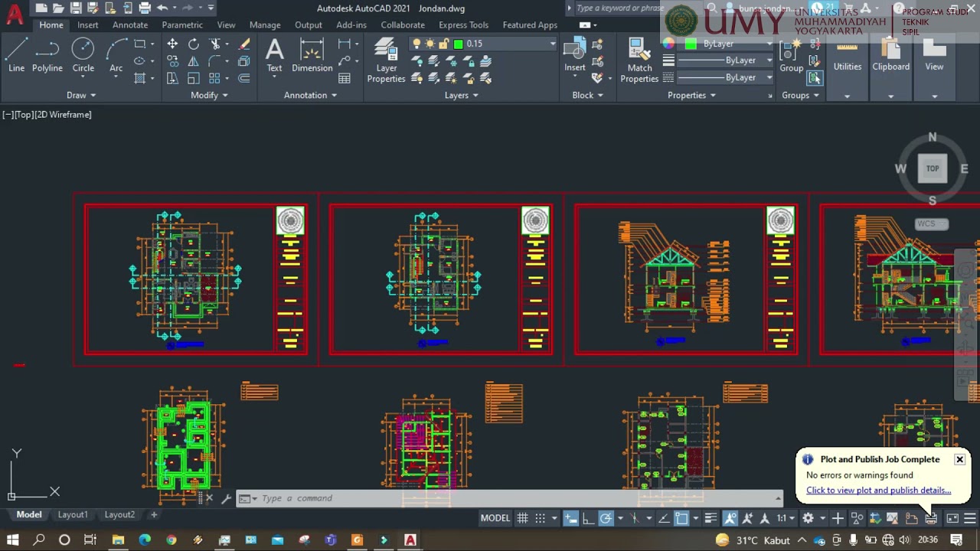Switch to the Parametric tab
The image size is (980, 551).
click(x=182, y=24)
